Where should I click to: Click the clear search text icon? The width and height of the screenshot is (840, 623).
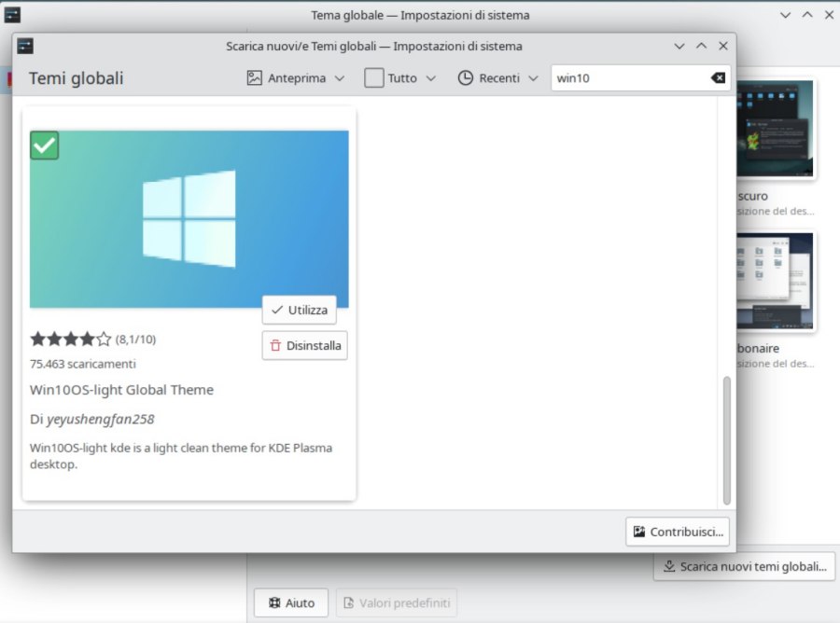click(x=718, y=78)
